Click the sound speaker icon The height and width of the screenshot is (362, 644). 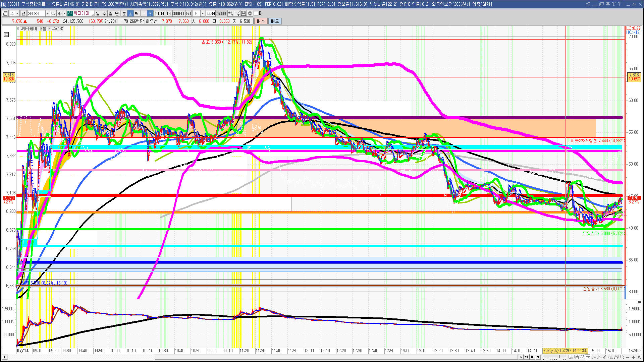pyautogui.click(x=59, y=13)
